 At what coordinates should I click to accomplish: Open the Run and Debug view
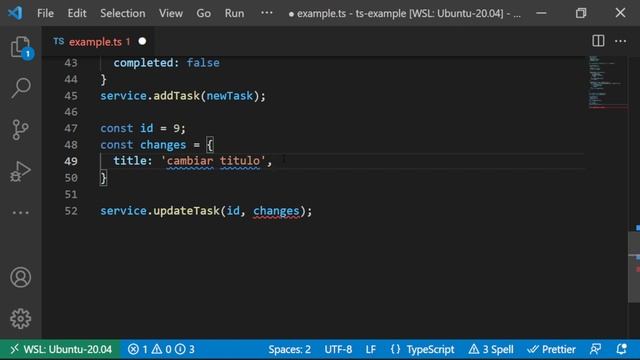(x=20, y=171)
